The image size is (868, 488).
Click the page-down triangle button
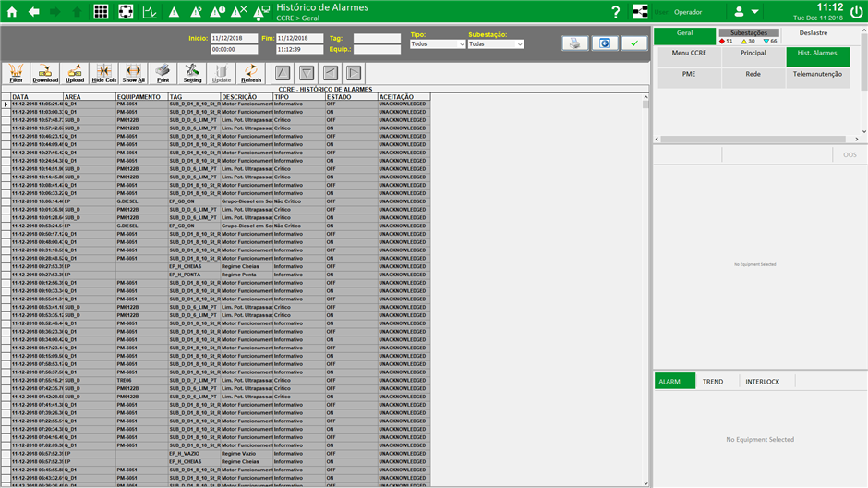[x=307, y=73]
